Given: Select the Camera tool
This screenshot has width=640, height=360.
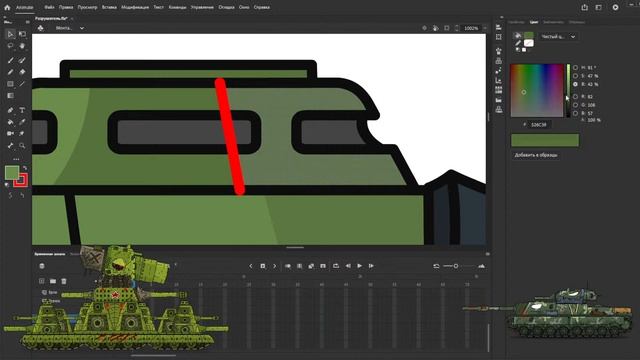Looking at the screenshot, I should pyautogui.click(x=11, y=133).
